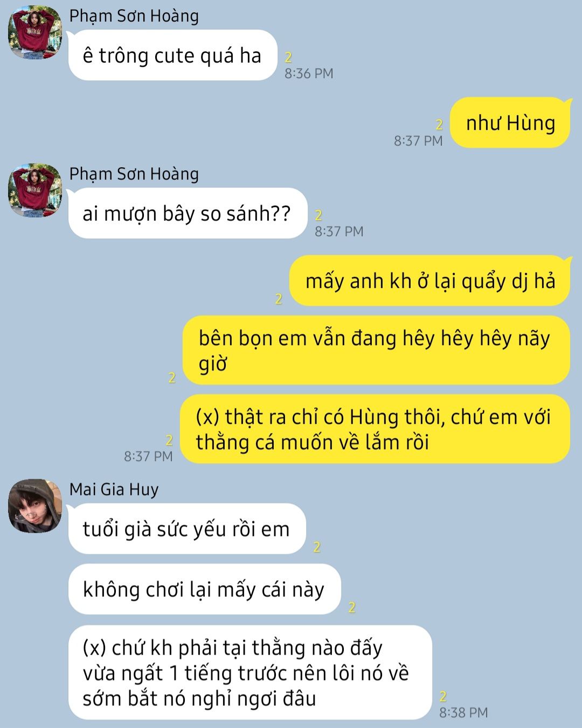Screen dimensions: 582x728
Task: Select the message "ê trông cute quá ha"
Action: [172, 56]
